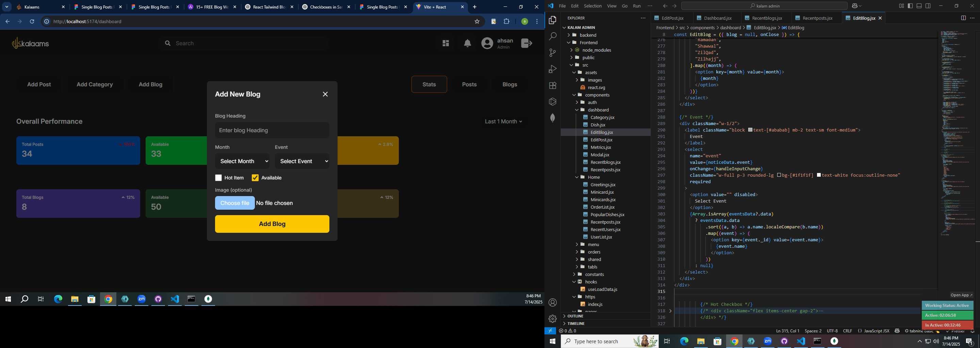Click the logout icon in Kalaams header
This screenshot has width=980, height=348.
[526, 43]
